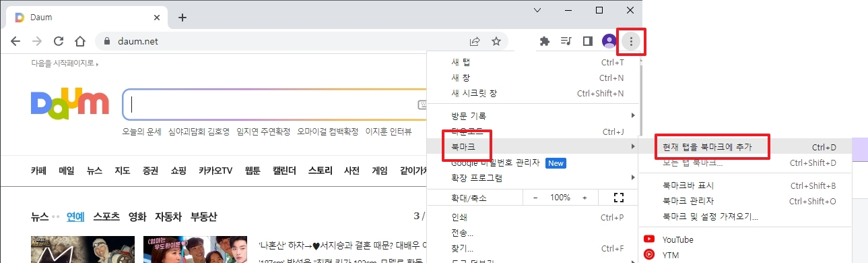
Task: Toggle the Chrome side panel icon
Action: (587, 41)
